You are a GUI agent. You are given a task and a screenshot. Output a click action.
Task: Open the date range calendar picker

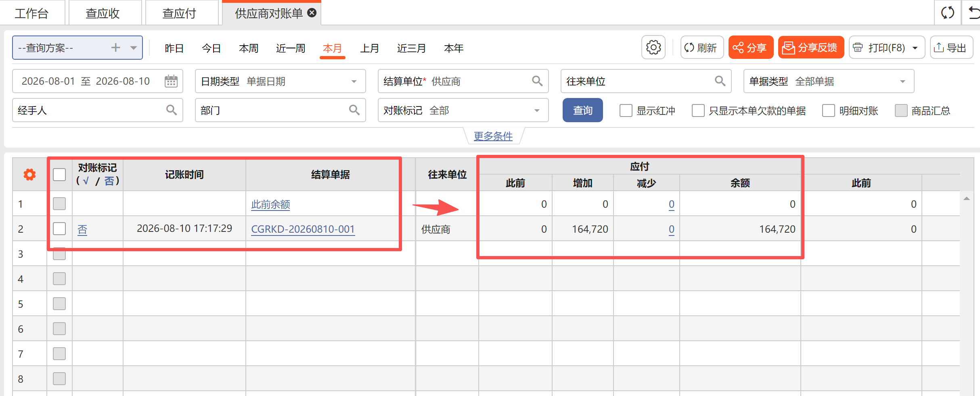pos(171,81)
